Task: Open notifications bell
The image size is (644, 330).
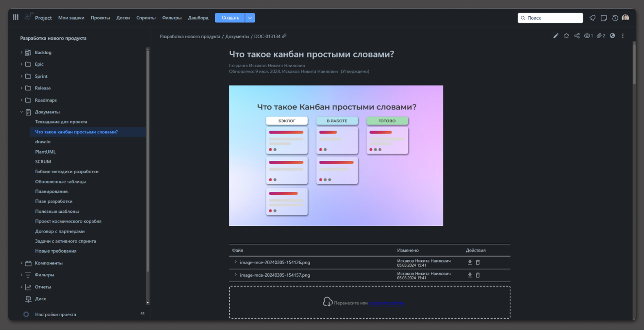Action: [x=592, y=18]
